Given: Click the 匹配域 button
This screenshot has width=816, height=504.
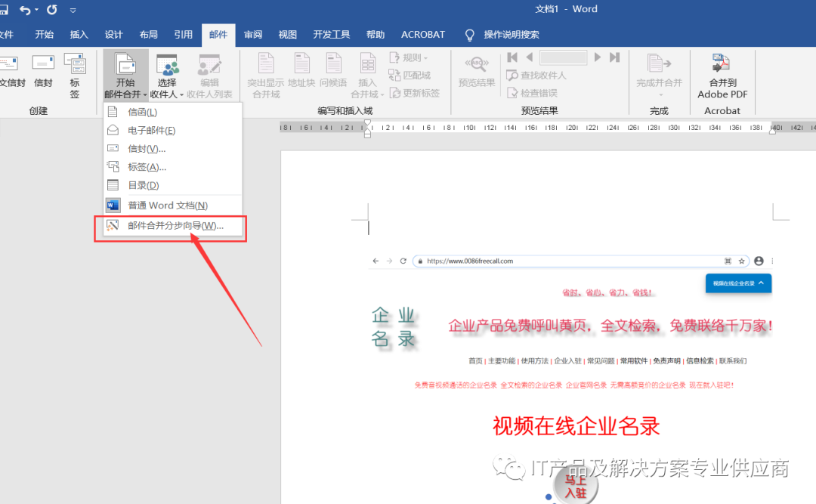Looking at the screenshot, I should pyautogui.click(x=410, y=75).
